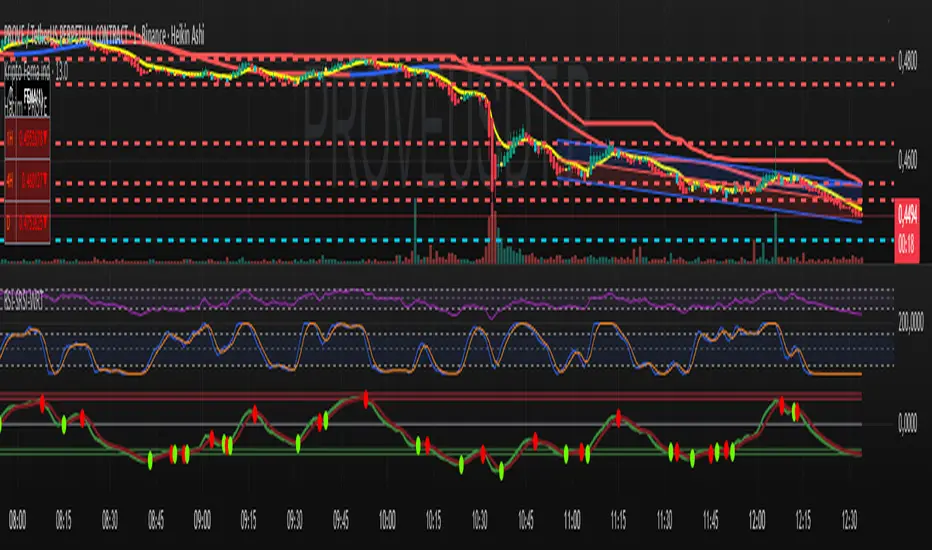Click the 10:00 time axis label
The height and width of the screenshot is (550, 932).
(x=387, y=521)
